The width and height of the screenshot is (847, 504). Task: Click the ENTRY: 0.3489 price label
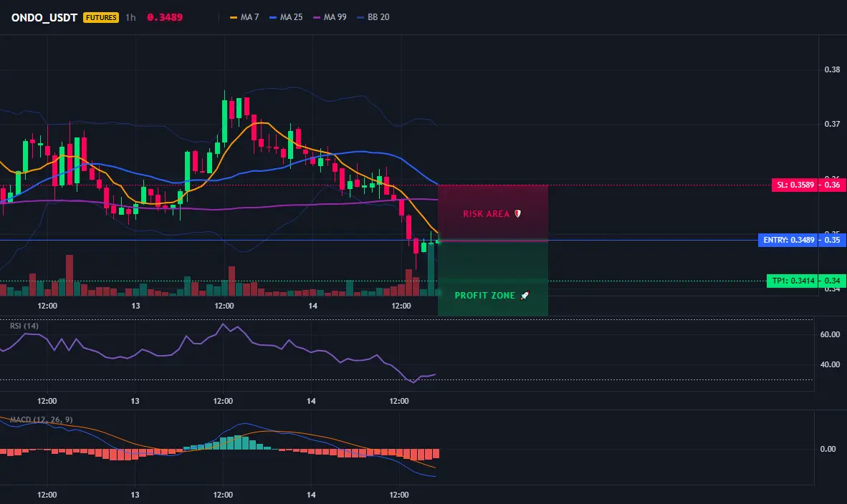coord(788,240)
